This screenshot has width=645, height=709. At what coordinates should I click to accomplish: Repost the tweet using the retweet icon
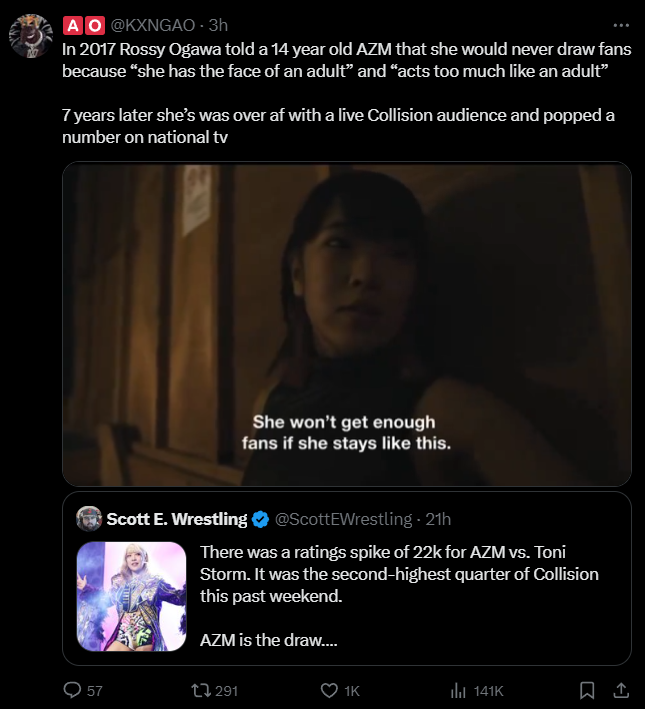pos(200,690)
